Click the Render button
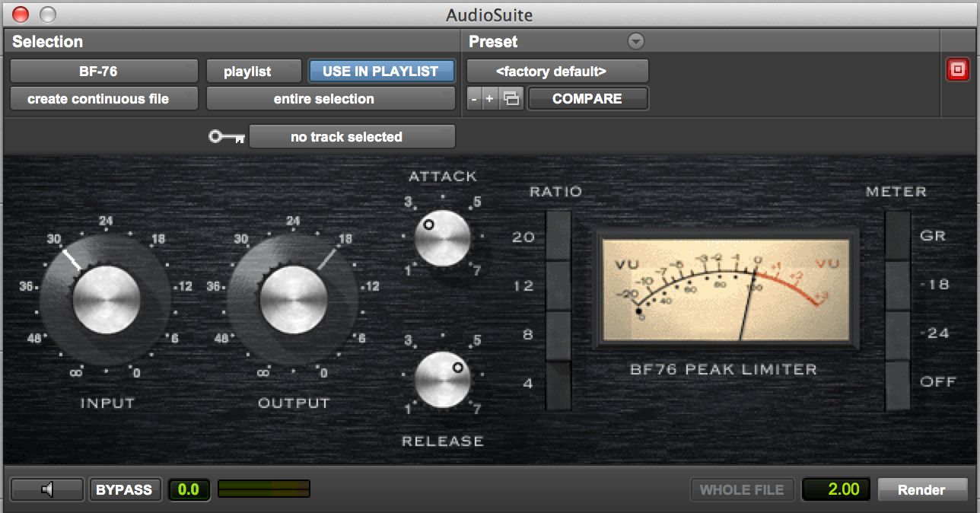980x513 pixels. [x=922, y=489]
